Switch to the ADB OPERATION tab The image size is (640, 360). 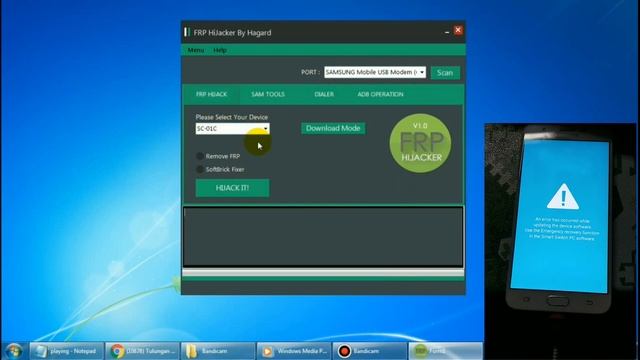pyautogui.click(x=380, y=94)
